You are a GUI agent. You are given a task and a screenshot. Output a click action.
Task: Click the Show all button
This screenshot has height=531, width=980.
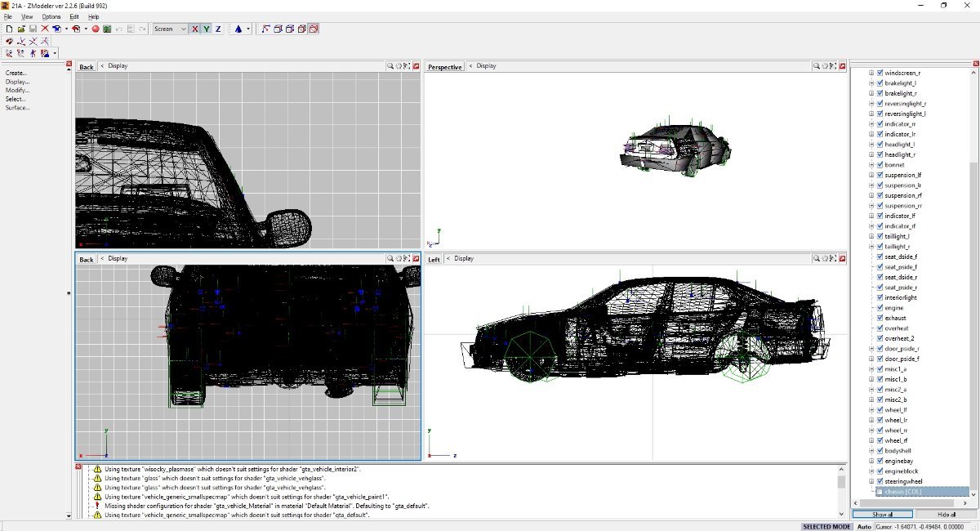coord(882,515)
